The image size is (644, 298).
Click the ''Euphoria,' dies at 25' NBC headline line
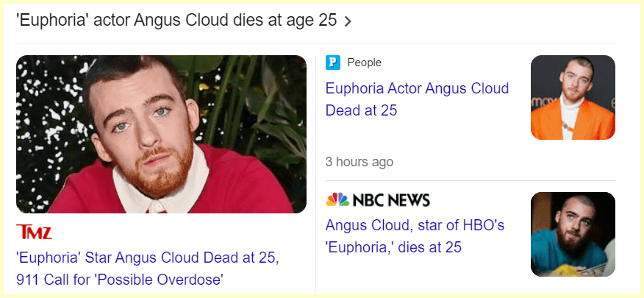393,247
